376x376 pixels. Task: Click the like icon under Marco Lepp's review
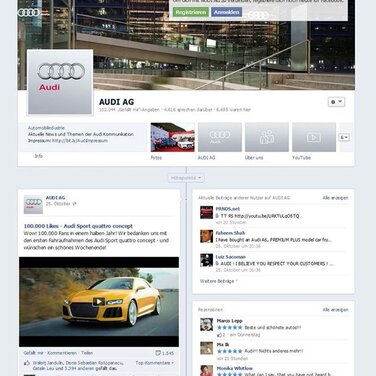(x=219, y=335)
